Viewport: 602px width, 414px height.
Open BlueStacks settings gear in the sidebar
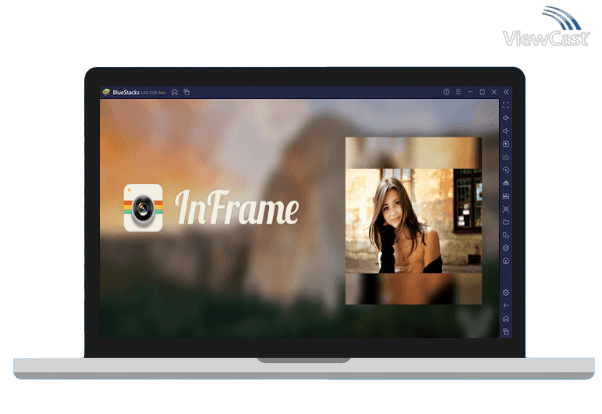506,293
